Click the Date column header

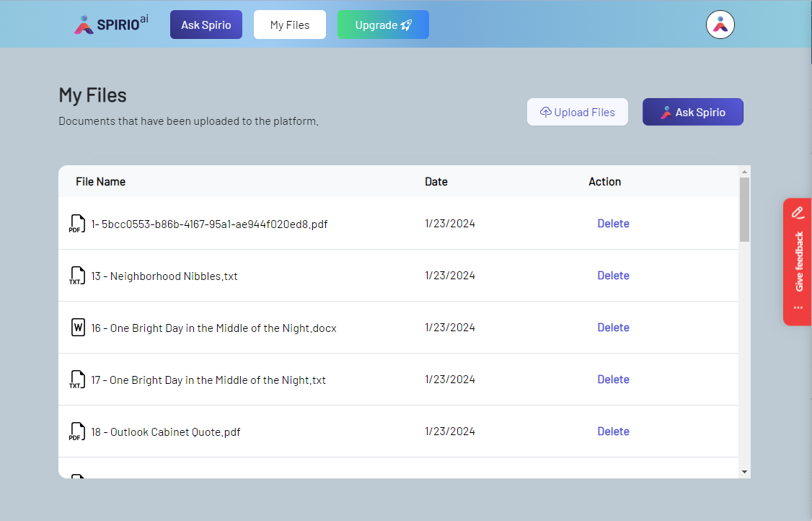tap(436, 181)
